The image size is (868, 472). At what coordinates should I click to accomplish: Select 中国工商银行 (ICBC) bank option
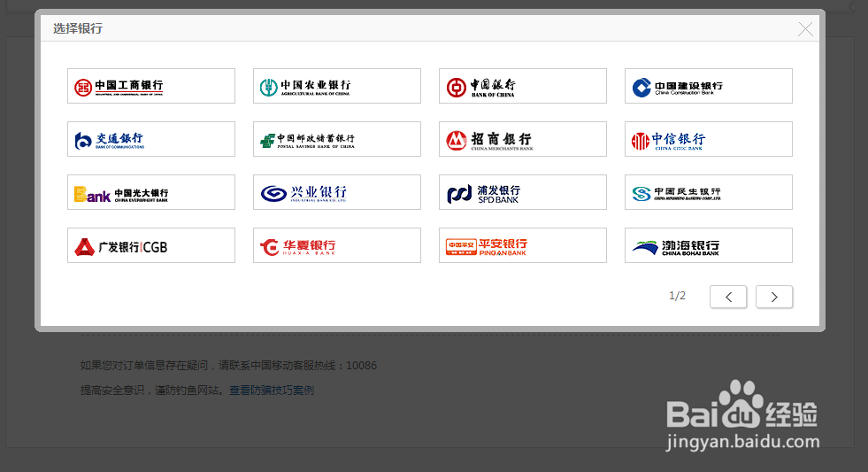click(x=151, y=86)
